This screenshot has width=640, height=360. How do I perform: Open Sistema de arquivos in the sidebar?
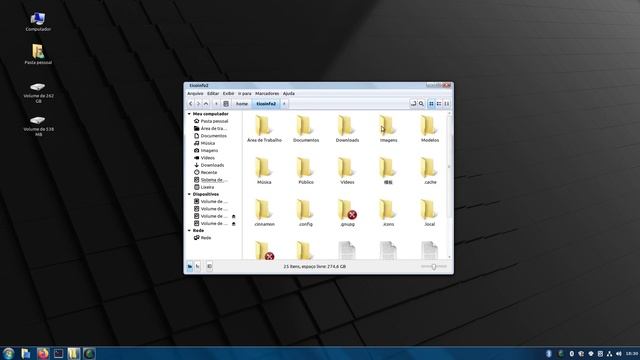[211, 180]
